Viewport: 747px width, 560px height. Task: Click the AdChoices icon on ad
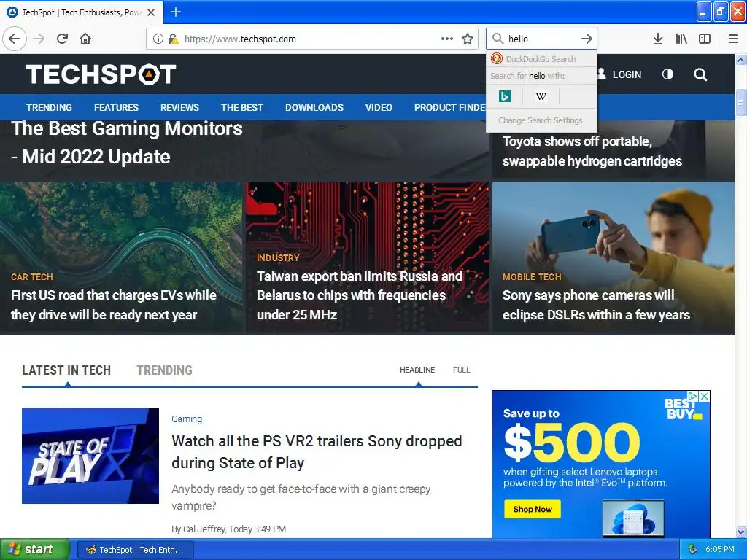[694, 396]
